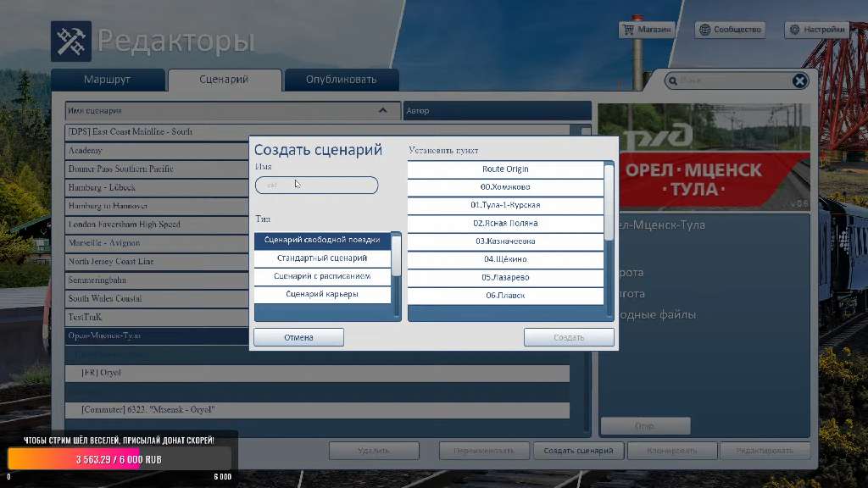Click the search magnifier icon

tap(672, 80)
